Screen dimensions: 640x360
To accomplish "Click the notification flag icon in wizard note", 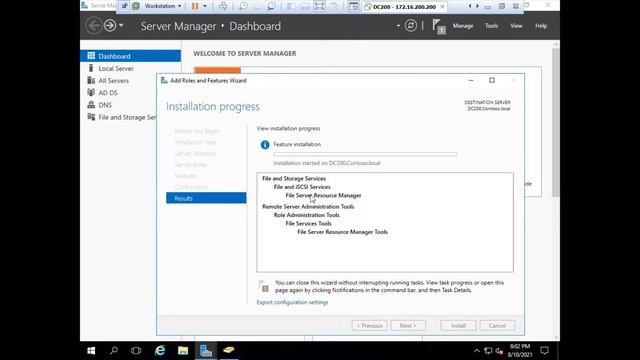I will click(264, 286).
